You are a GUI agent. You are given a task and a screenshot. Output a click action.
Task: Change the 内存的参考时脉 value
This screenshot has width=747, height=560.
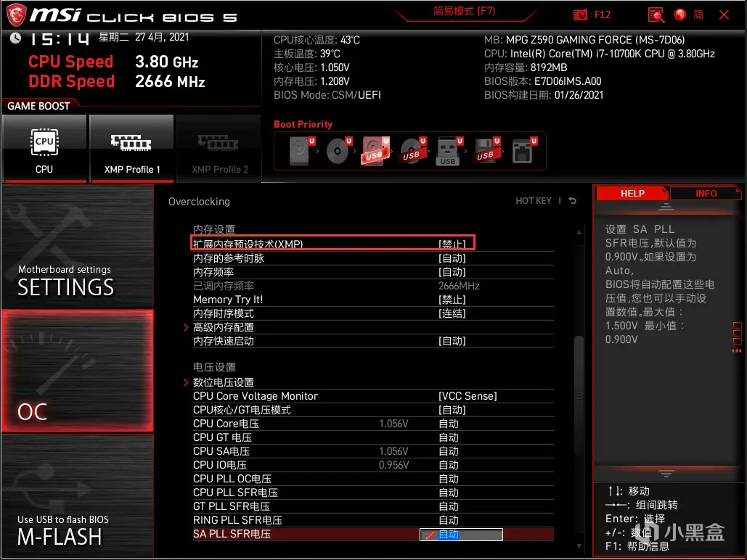click(373, 258)
